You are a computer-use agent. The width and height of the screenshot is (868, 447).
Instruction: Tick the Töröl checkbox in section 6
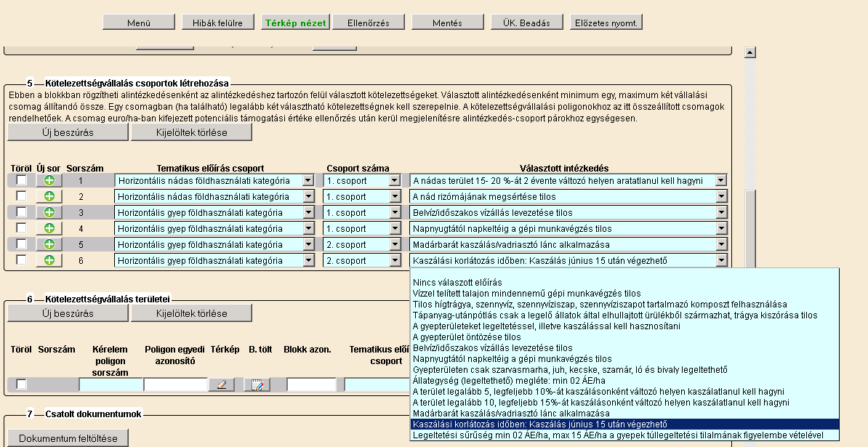(21, 384)
